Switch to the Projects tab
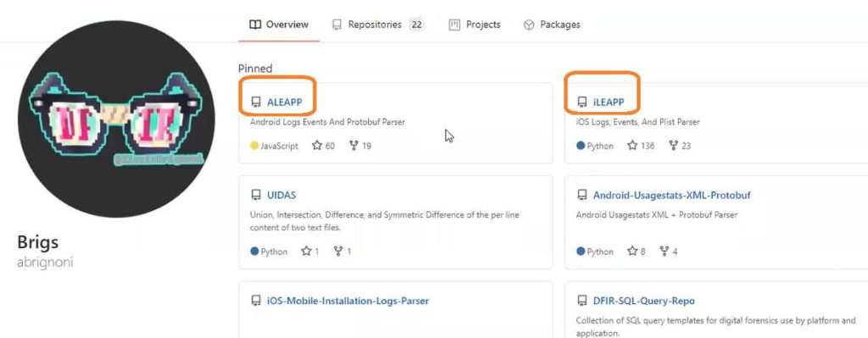The height and width of the screenshot is (338, 868). [475, 25]
